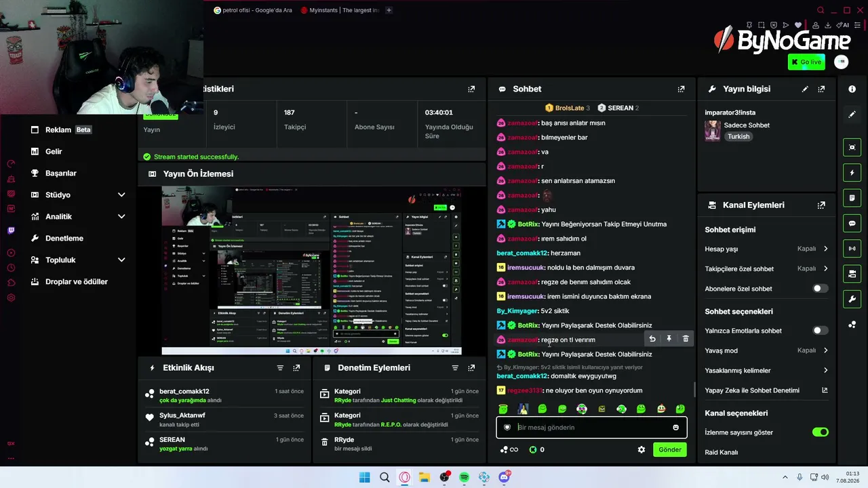Image resolution: width=868 pixels, height=488 pixels.
Task: Click Sylus_Aktanwf in Etkinlik Akışı
Action: click(x=182, y=415)
